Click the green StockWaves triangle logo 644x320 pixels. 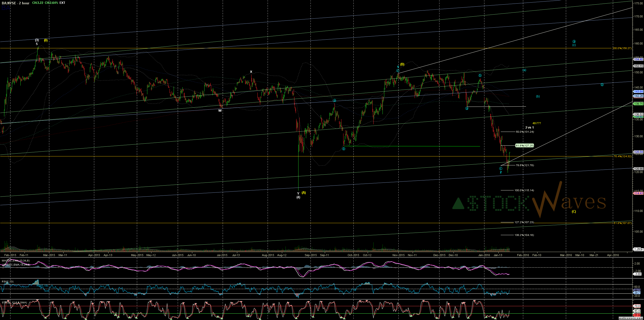(x=458, y=204)
